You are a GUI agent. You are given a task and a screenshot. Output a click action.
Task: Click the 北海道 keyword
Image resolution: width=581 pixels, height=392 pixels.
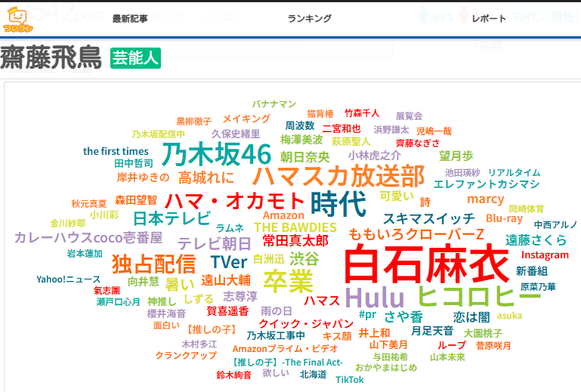(313, 375)
